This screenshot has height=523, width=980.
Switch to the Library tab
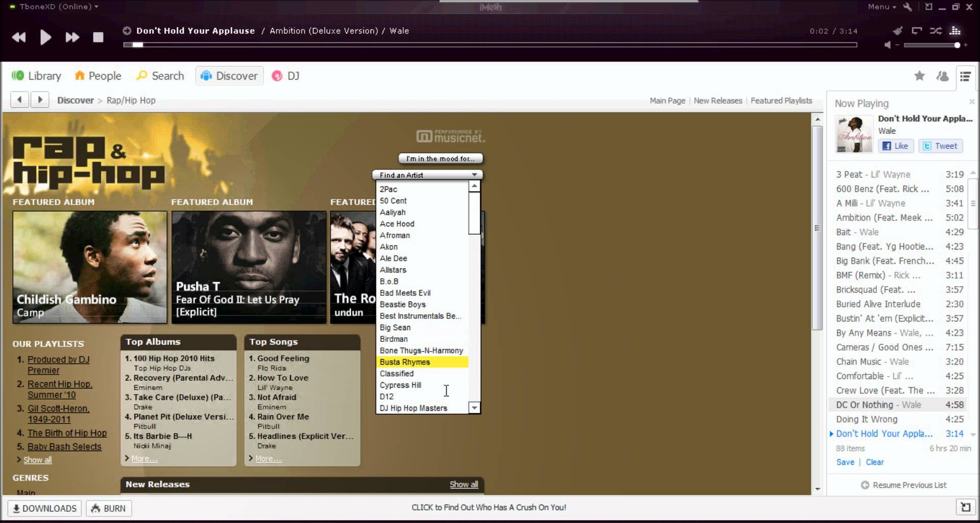click(x=37, y=76)
